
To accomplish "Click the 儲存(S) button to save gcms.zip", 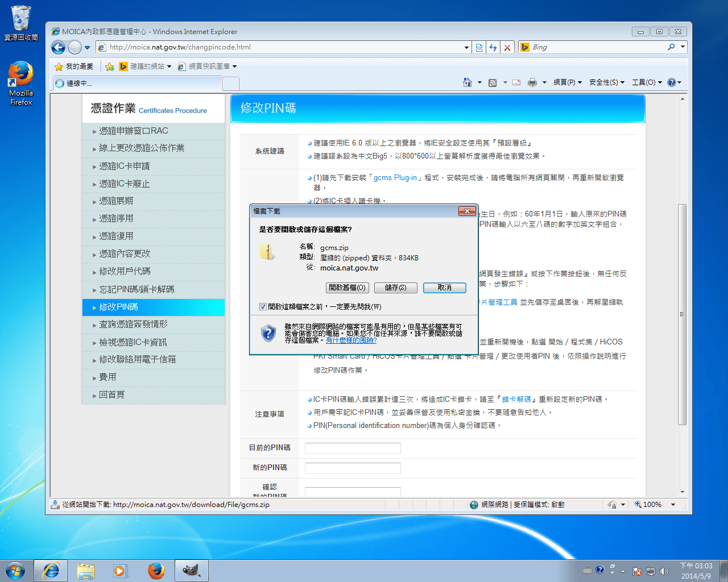I will [x=395, y=288].
